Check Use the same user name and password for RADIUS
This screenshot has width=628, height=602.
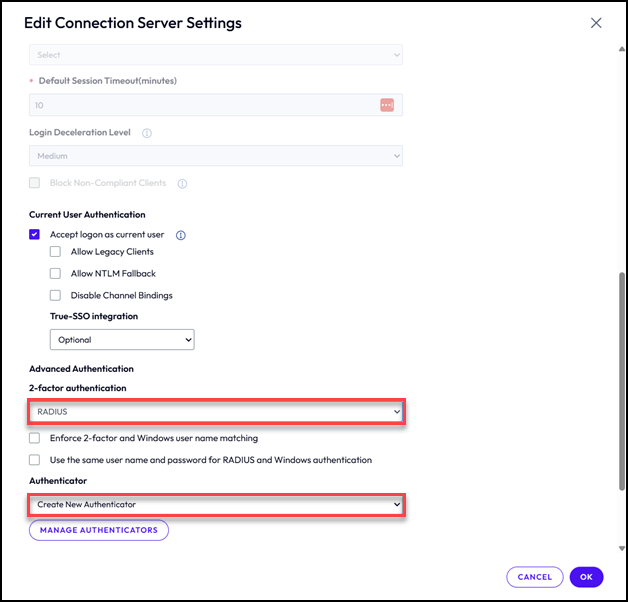(35, 460)
